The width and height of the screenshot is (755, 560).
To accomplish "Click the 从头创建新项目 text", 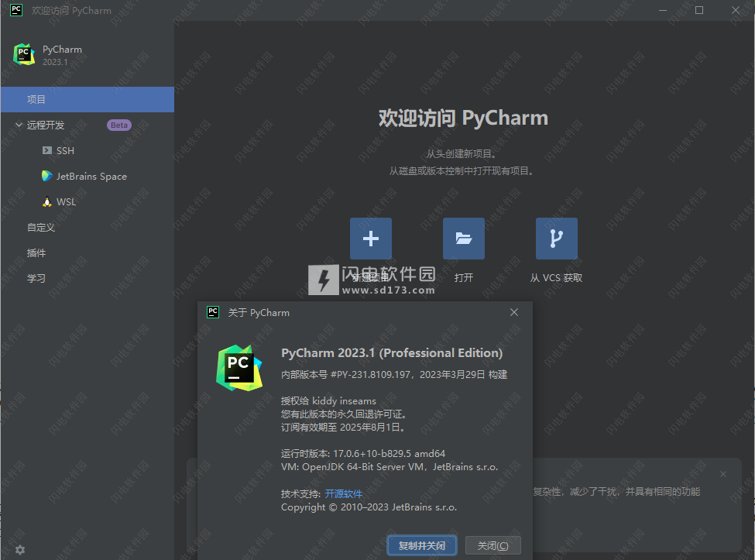I will point(462,154).
